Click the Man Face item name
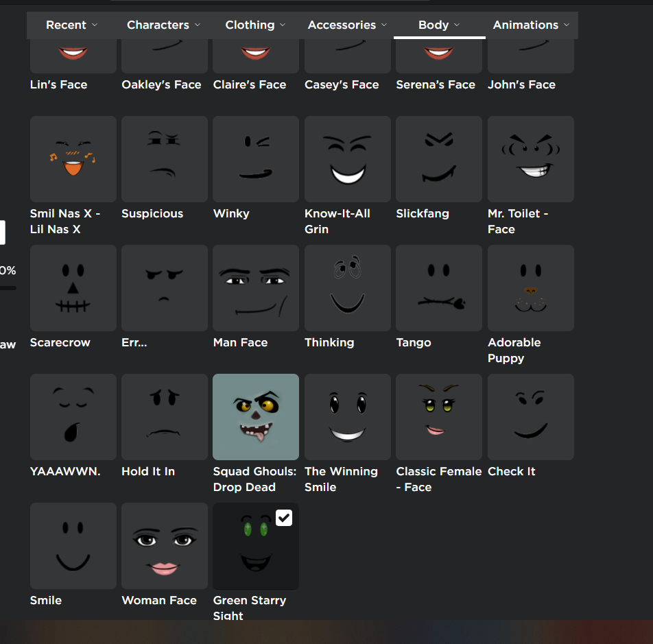This screenshot has height=644, width=653. [x=240, y=343]
